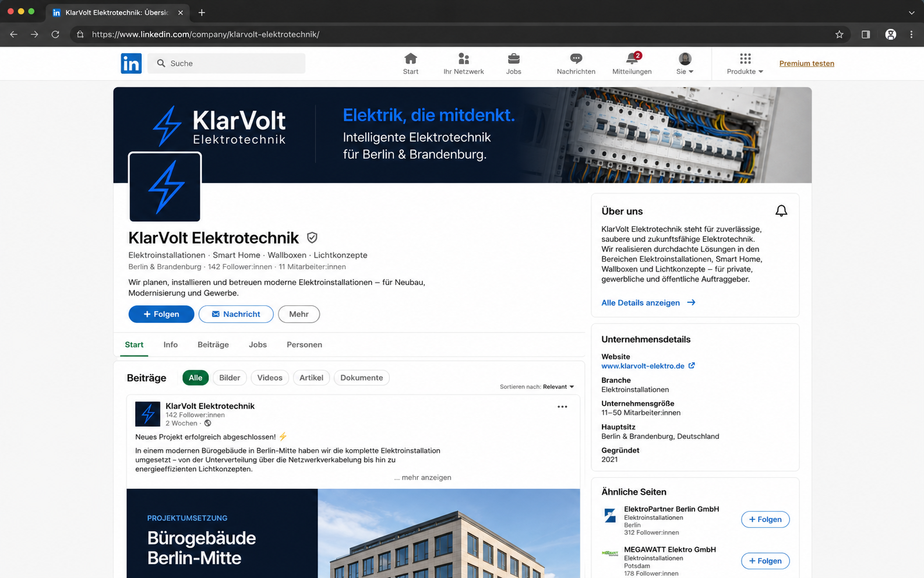Image resolution: width=924 pixels, height=578 pixels.
Task: Switch to the Personen tab
Action: (x=304, y=344)
